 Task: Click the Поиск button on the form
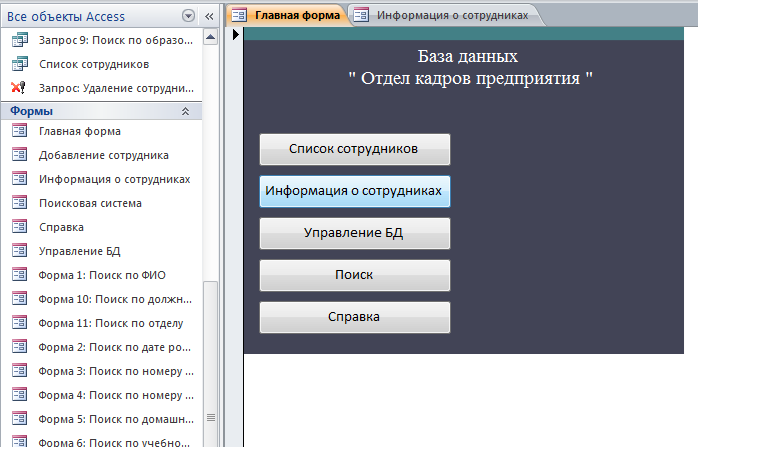point(354,275)
